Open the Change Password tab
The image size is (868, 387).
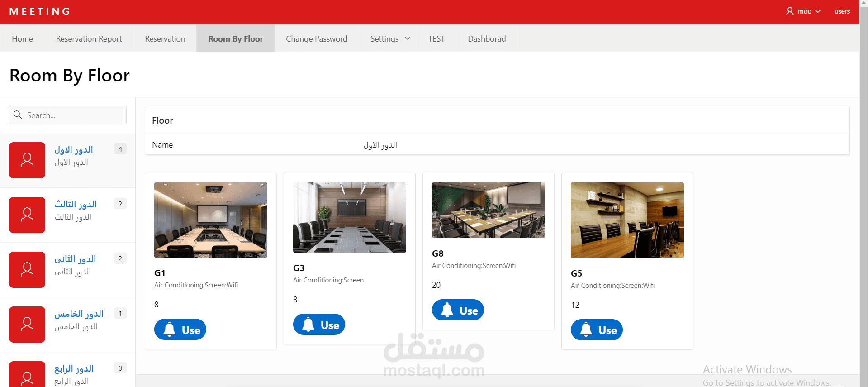317,38
